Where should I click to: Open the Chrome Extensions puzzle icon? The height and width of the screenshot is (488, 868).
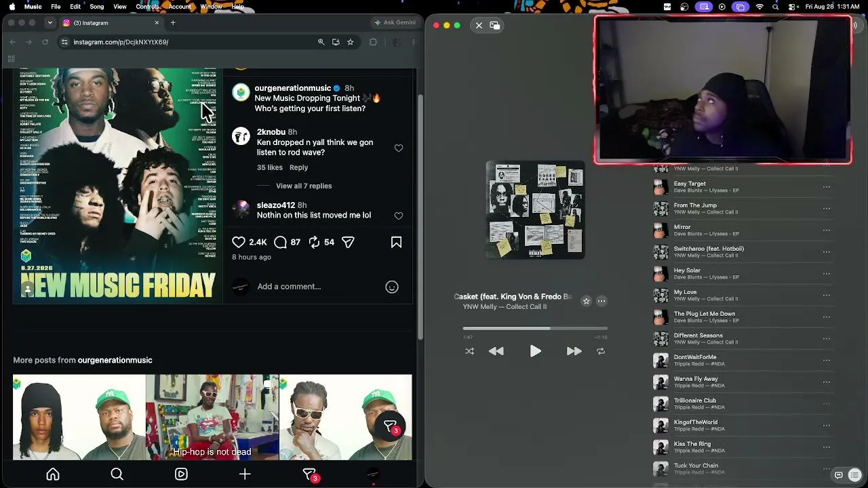point(373,42)
